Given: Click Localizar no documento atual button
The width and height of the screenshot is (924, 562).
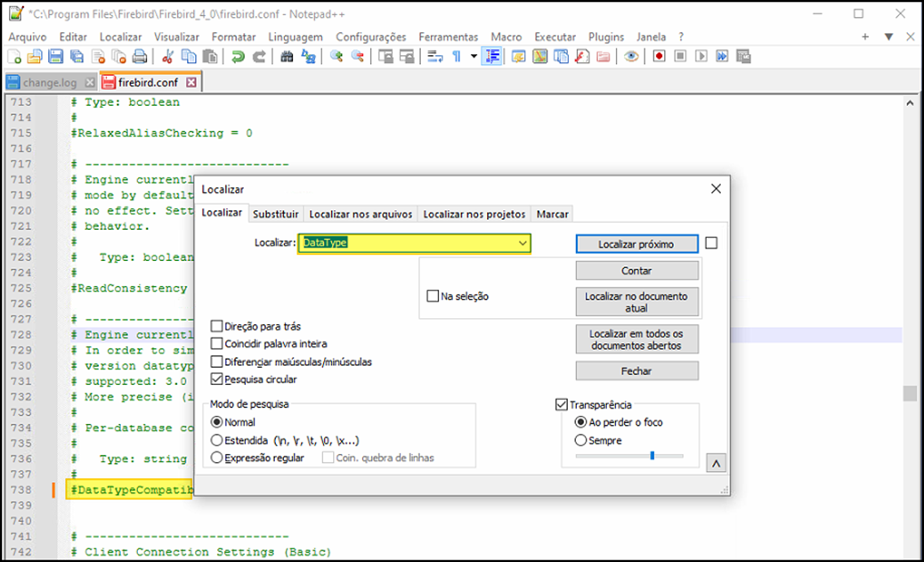Looking at the screenshot, I should tap(636, 302).
